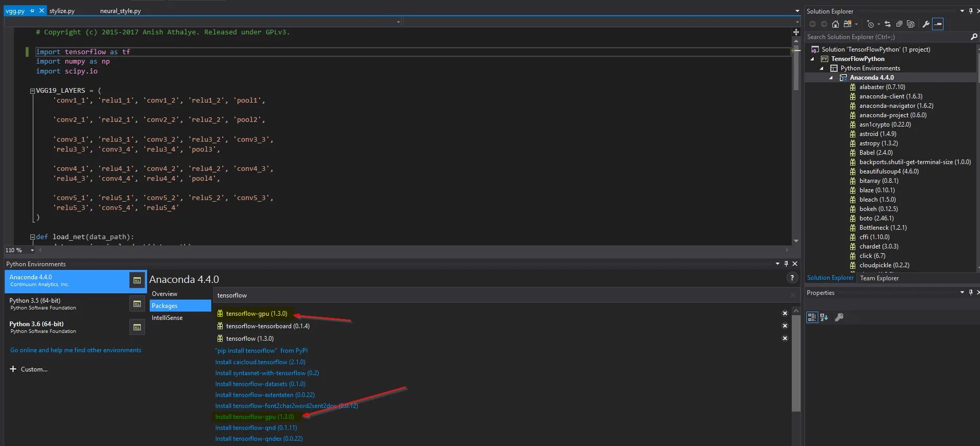
Task: Click 'pip install tensorflow' from PyPI link
Action: click(x=261, y=351)
